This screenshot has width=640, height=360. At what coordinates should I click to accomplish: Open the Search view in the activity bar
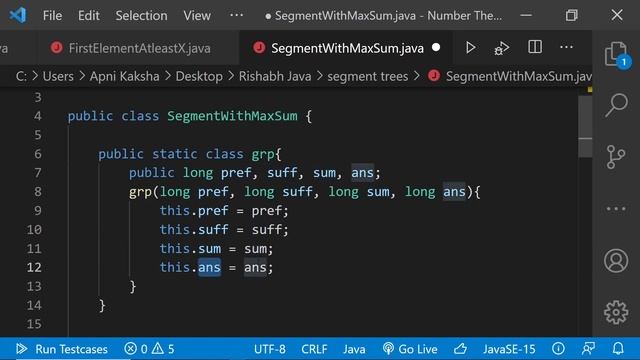point(616,105)
